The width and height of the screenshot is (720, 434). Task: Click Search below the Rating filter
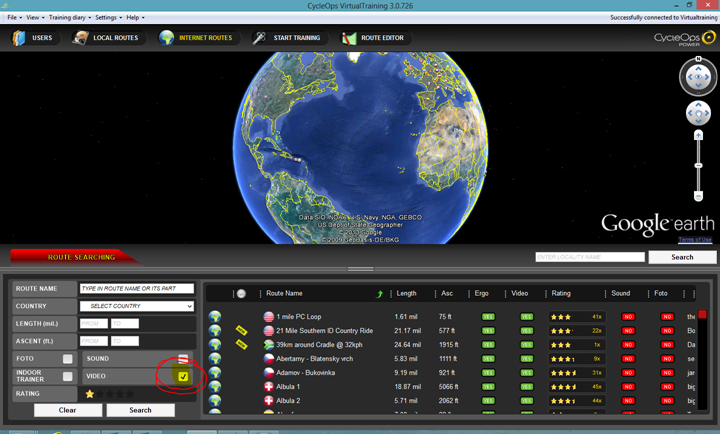coord(141,410)
